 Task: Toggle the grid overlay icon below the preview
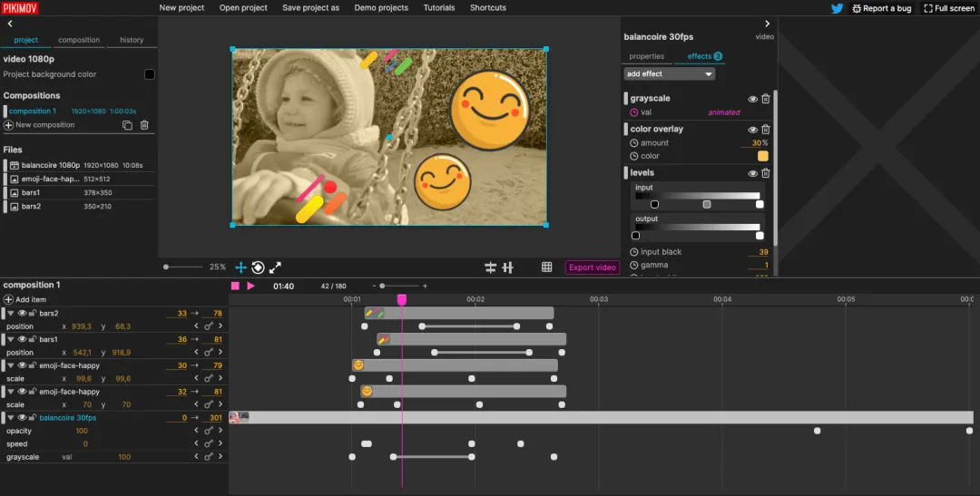point(547,267)
